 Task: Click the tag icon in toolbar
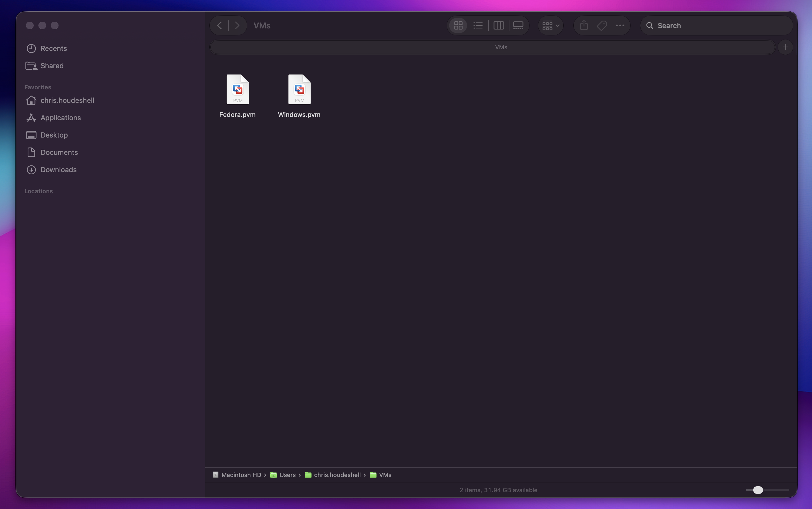(602, 25)
